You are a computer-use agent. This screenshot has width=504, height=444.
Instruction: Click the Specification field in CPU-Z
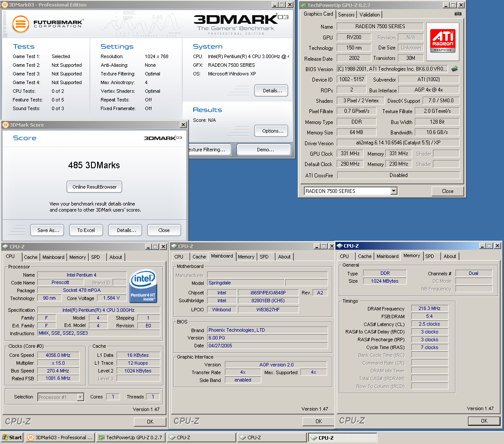[98, 310]
